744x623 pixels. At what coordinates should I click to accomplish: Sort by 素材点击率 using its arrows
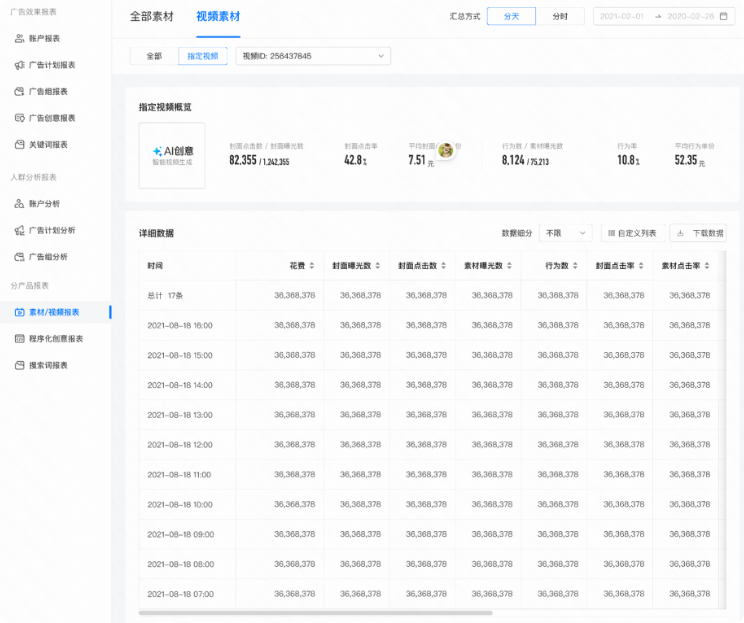707,266
